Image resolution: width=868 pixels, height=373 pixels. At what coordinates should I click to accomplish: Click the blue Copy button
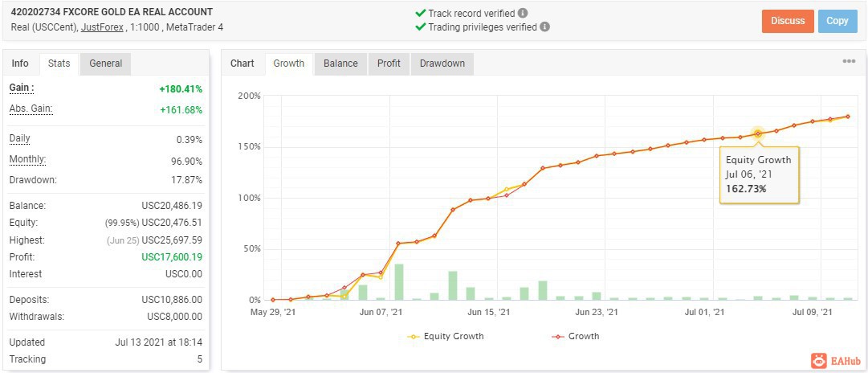[837, 21]
